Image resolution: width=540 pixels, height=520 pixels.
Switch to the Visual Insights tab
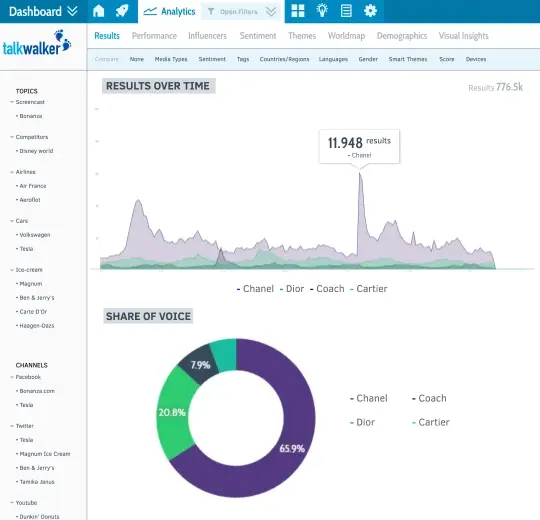click(x=464, y=36)
